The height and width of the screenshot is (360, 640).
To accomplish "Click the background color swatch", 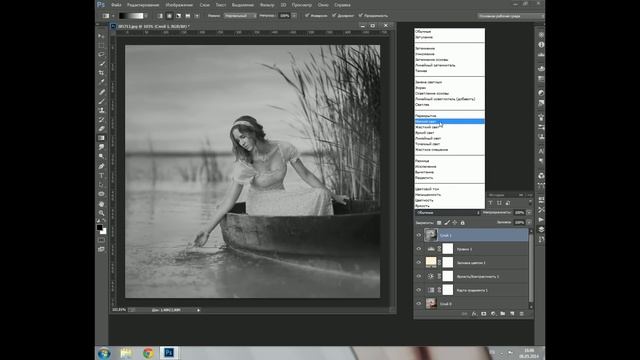I will pyautogui.click(x=103, y=231).
